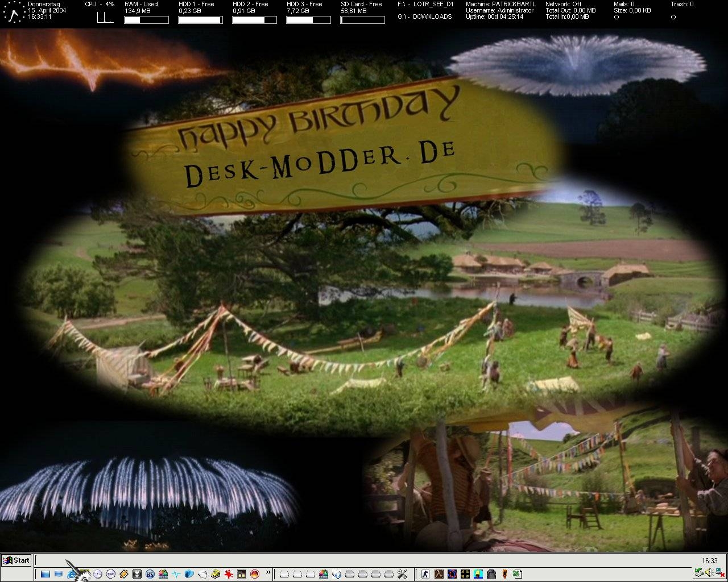Image resolution: width=728 pixels, height=582 pixels.
Task: Click the 'Donnerstag' weekday label
Action: tap(44, 4)
